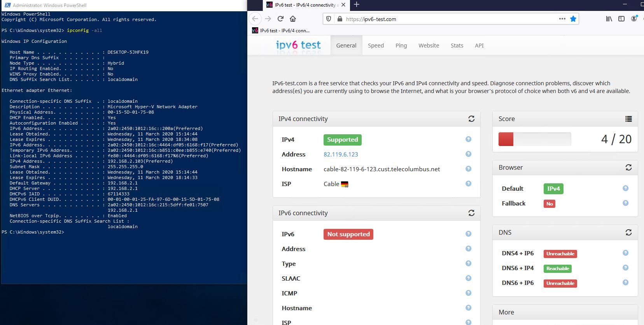Show the sidebars icon
The height and width of the screenshot is (325, 644).
[x=621, y=19]
